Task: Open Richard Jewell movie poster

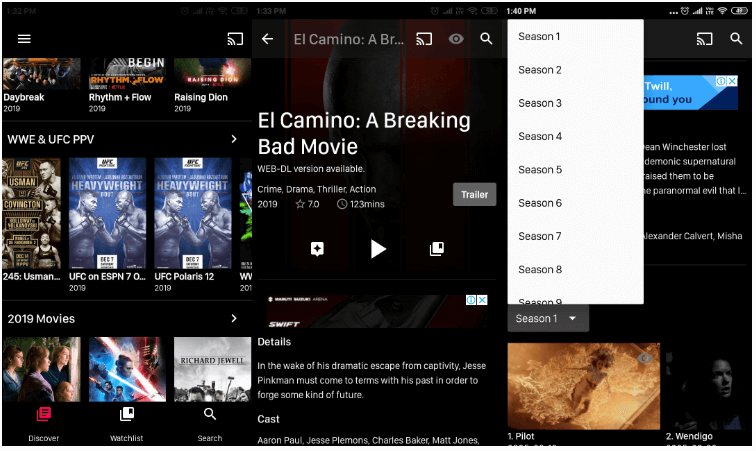Action: (212, 369)
